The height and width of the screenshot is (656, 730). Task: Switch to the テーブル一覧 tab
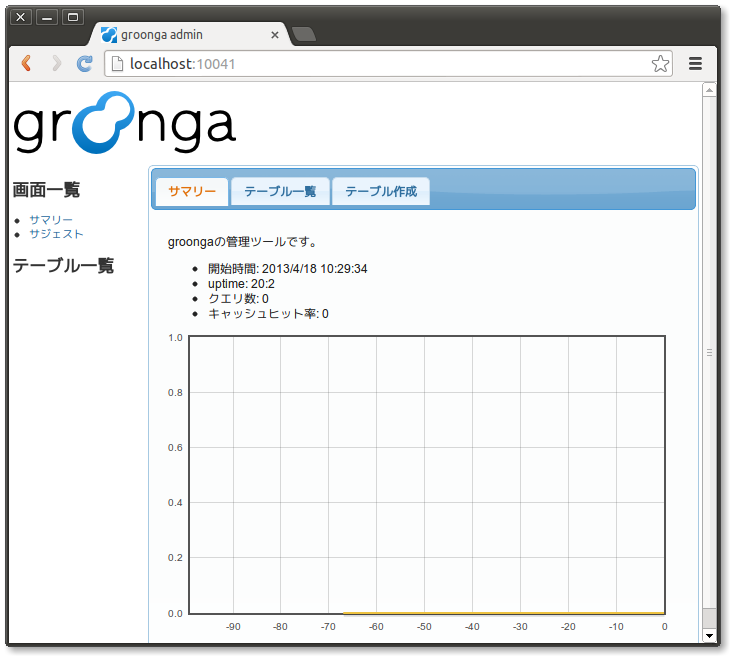[280, 191]
